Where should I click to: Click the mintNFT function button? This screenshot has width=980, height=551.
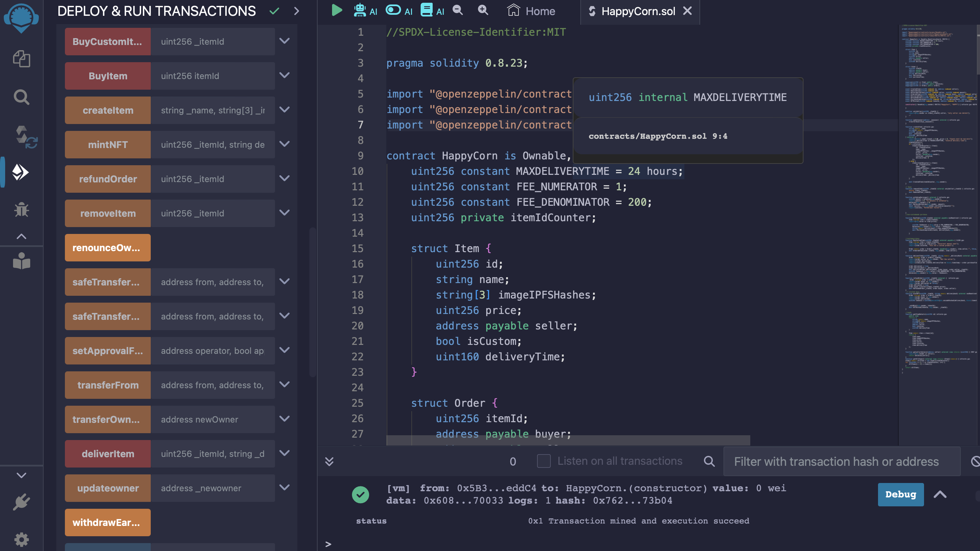(108, 145)
